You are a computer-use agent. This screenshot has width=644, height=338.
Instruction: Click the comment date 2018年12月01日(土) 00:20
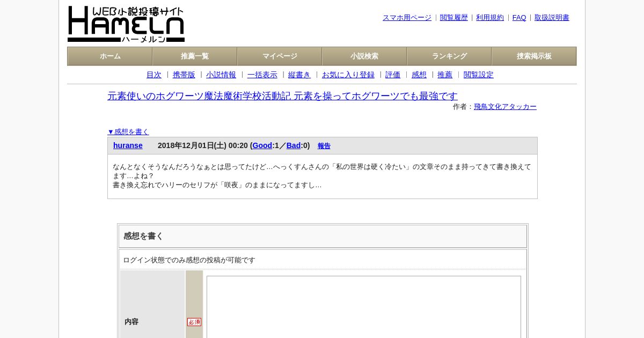[203, 145]
